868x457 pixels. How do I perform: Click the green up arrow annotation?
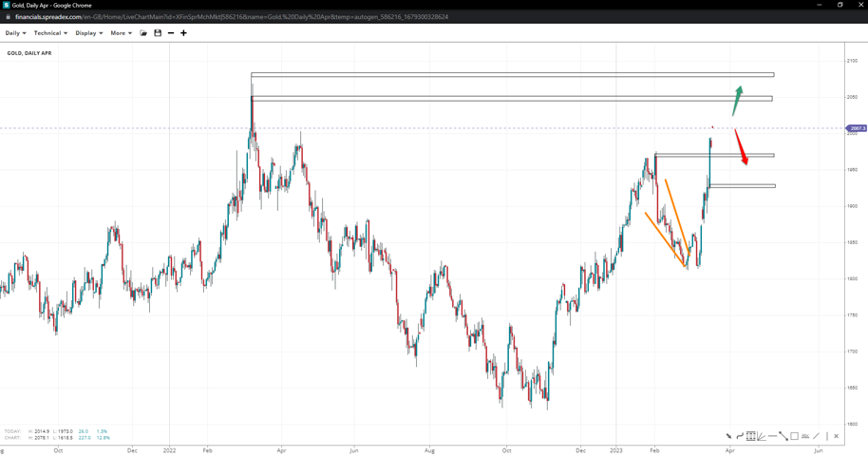pos(738,100)
